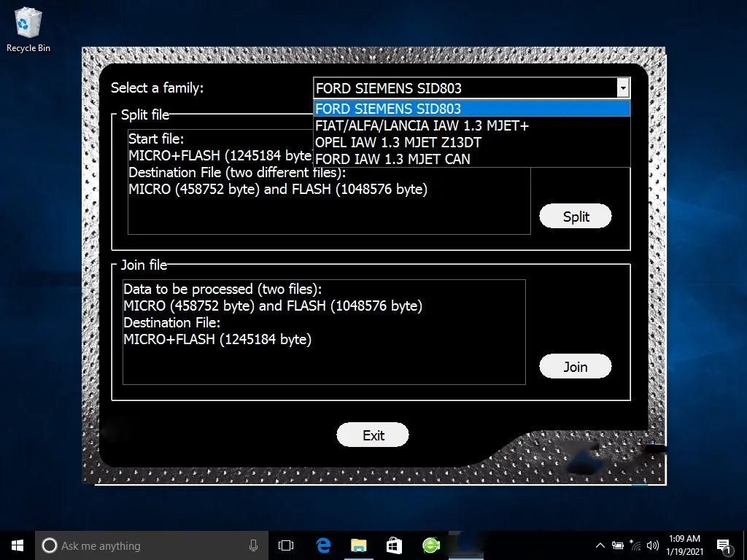Image resolution: width=747 pixels, height=560 pixels.
Task: Click the Cortana microphone icon
Action: point(253,545)
